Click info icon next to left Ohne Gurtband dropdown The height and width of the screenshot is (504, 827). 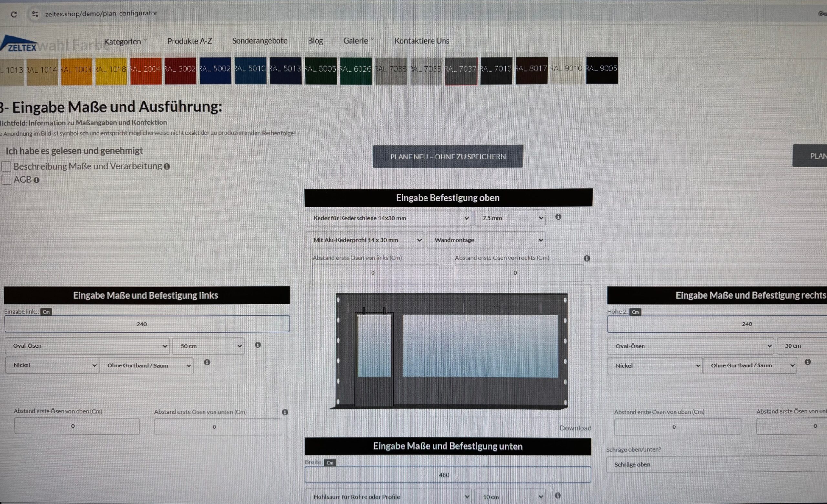[207, 362]
